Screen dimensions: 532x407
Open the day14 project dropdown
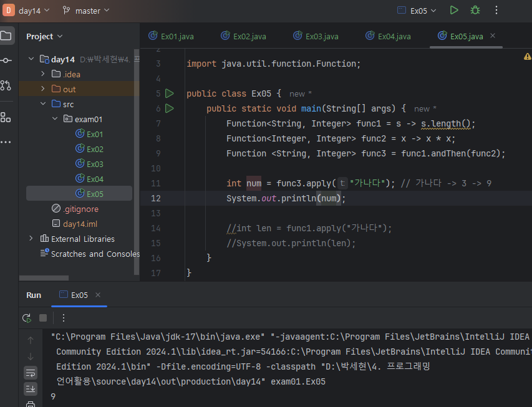[34, 11]
